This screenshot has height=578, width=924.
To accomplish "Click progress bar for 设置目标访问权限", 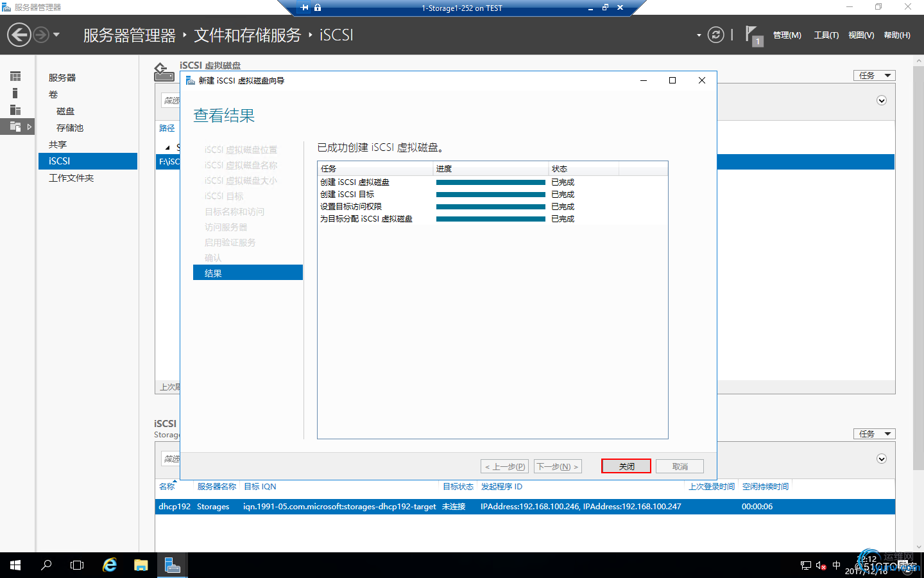I will point(491,207).
